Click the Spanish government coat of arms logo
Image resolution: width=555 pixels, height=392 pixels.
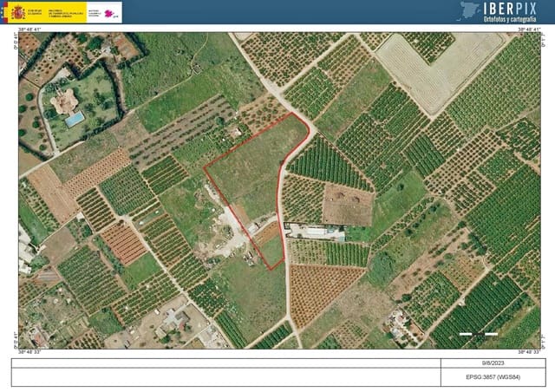(18, 12)
